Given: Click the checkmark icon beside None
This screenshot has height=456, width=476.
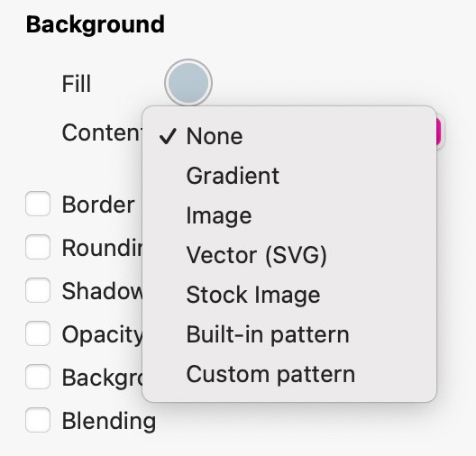Looking at the screenshot, I should pos(168,136).
